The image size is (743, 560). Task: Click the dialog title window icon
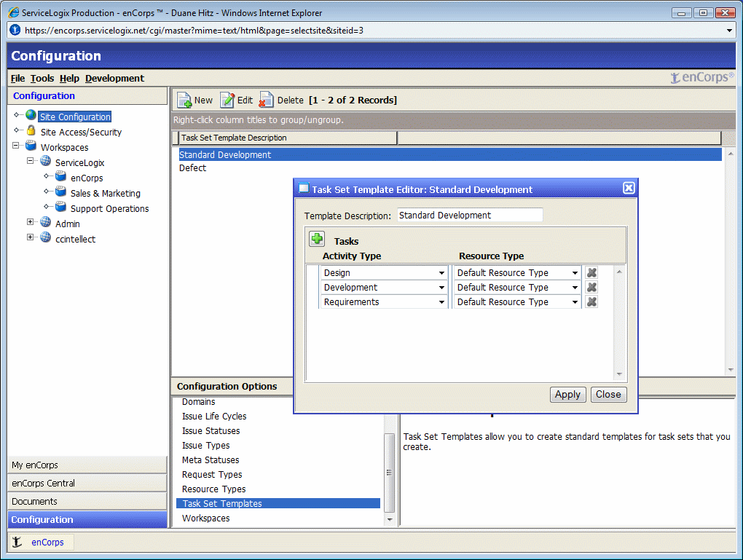point(303,188)
